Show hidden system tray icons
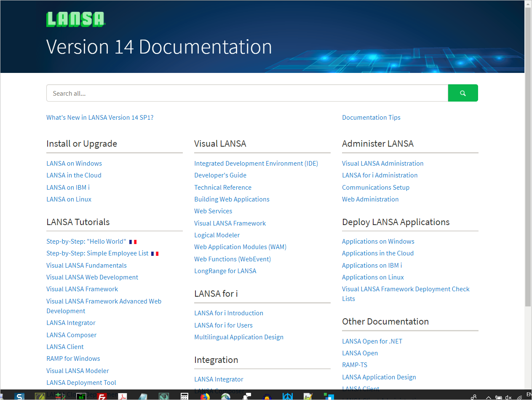 click(x=489, y=397)
